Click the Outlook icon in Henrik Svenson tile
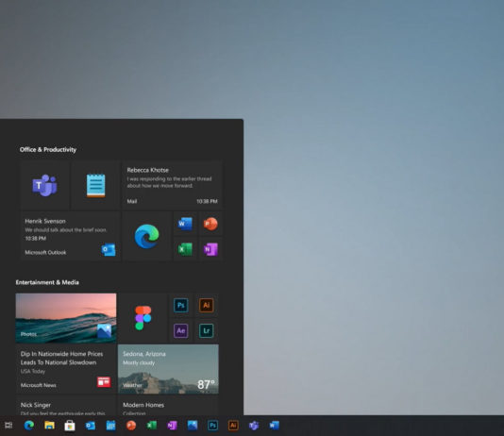The image size is (504, 436). 109,250
